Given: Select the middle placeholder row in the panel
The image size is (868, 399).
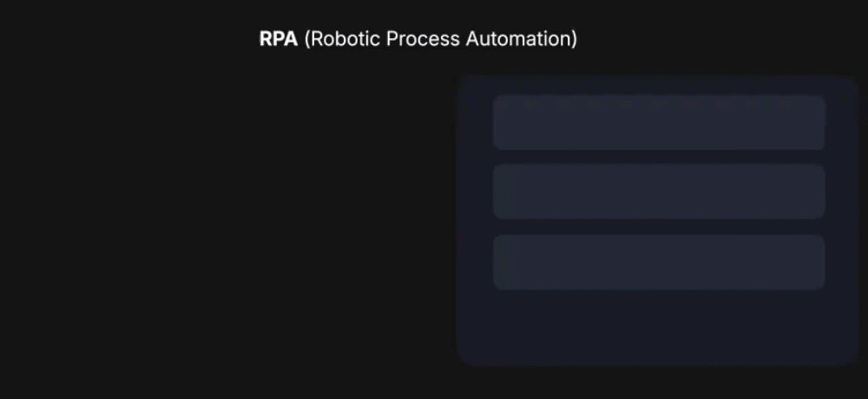Looking at the screenshot, I should point(658,192).
